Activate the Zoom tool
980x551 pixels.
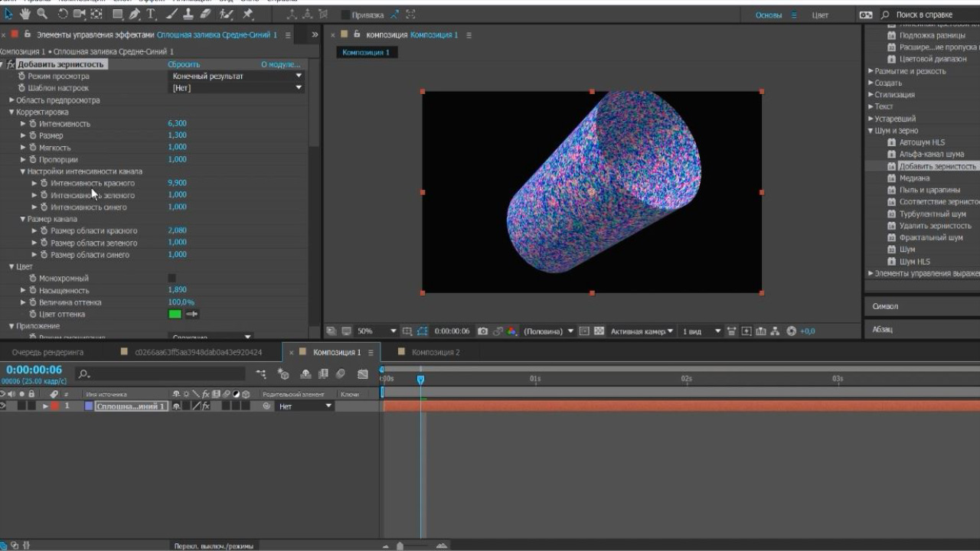(42, 15)
